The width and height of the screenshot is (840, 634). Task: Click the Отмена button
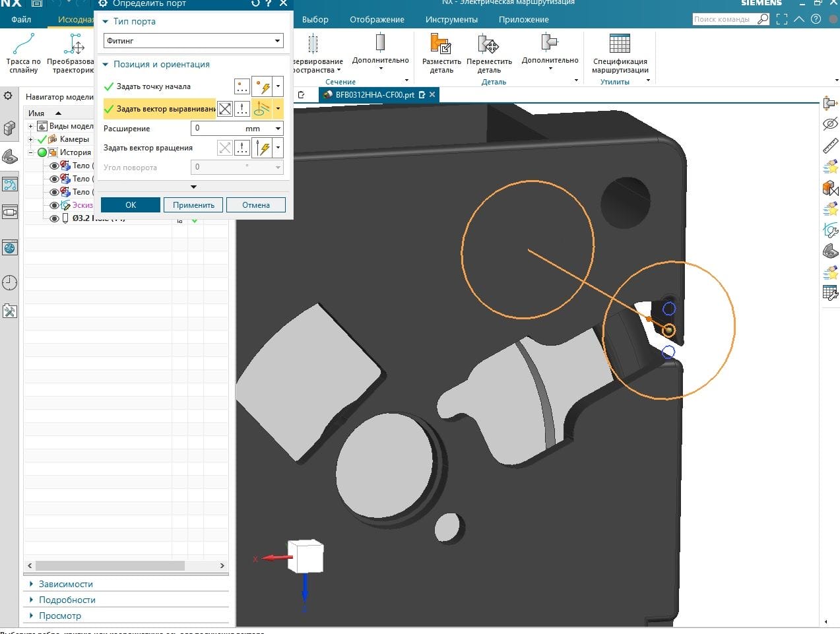(256, 205)
